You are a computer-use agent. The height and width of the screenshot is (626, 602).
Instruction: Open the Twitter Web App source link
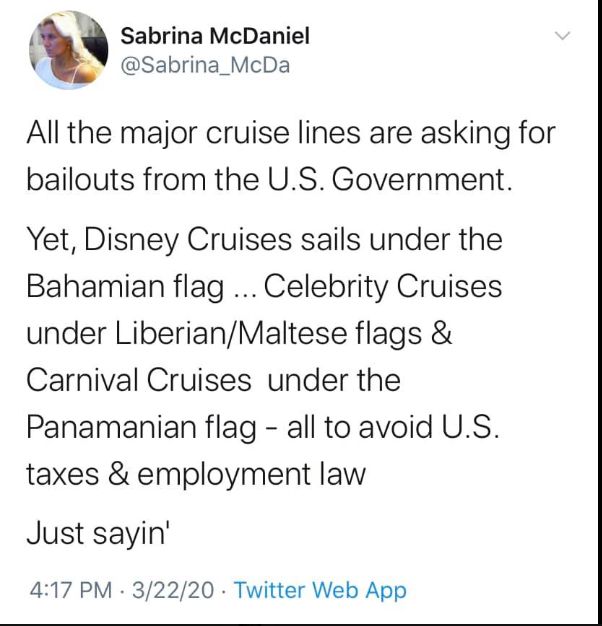pyautogui.click(x=320, y=590)
